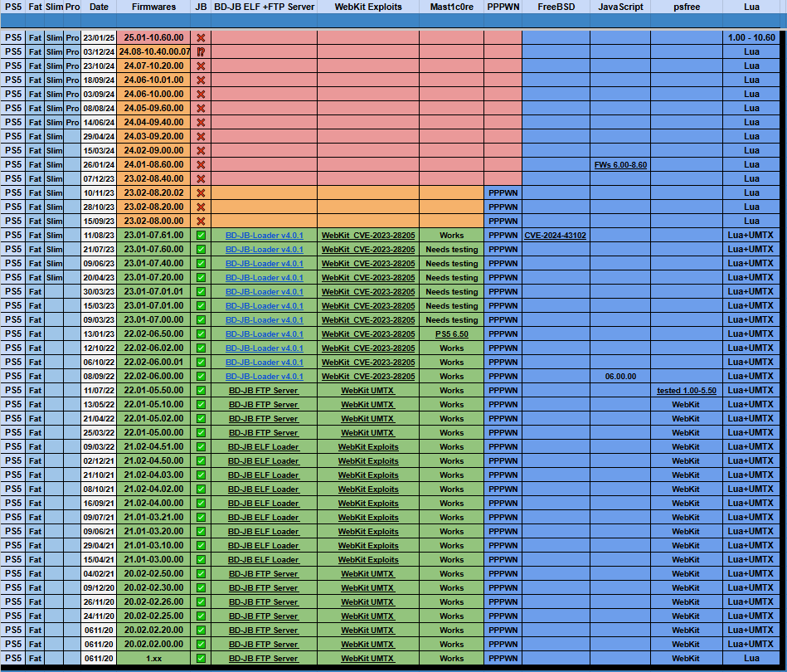Viewport: 787px width, 672px height.
Task: Click the BD-JB ELF +FTP Server header
Action: pyautogui.click(x=264, y=7)
